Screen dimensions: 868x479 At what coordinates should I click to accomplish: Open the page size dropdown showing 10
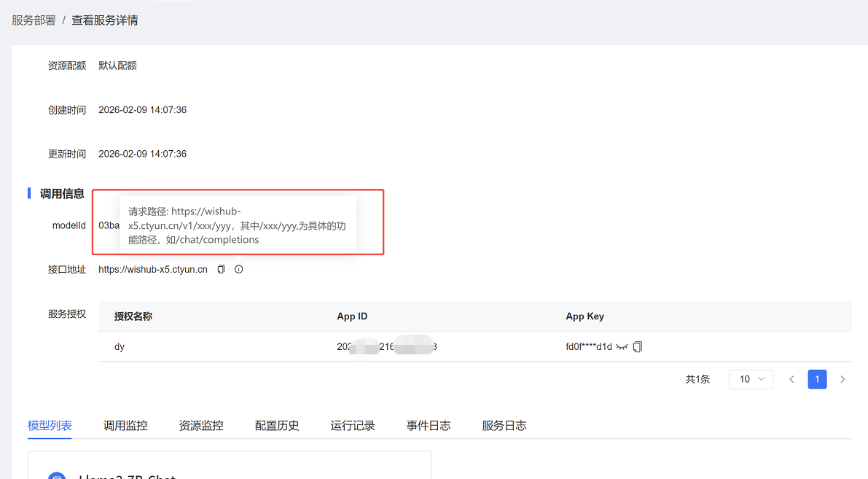point(751,379)
